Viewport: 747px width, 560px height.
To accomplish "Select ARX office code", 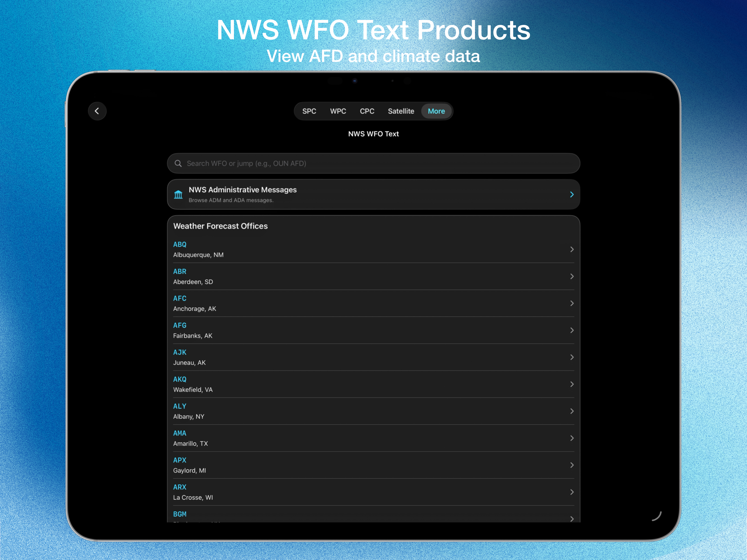I will click(180, 487).
